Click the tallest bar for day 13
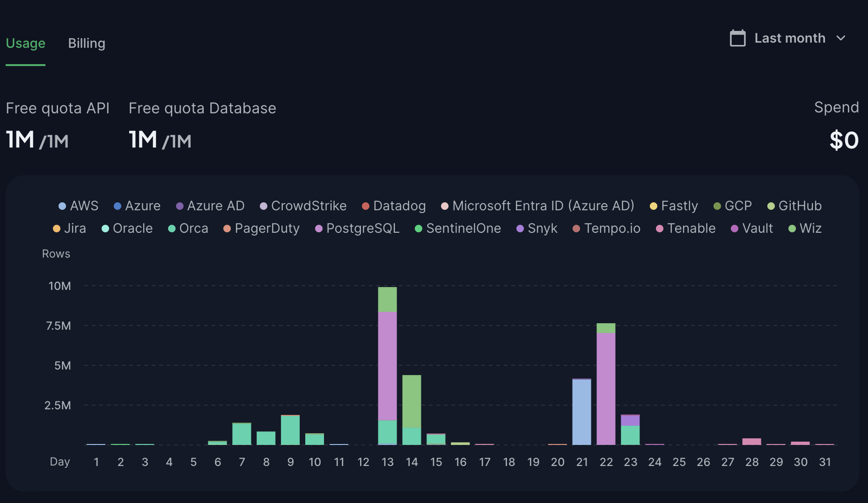868x503 pixels. pos(387,366)
